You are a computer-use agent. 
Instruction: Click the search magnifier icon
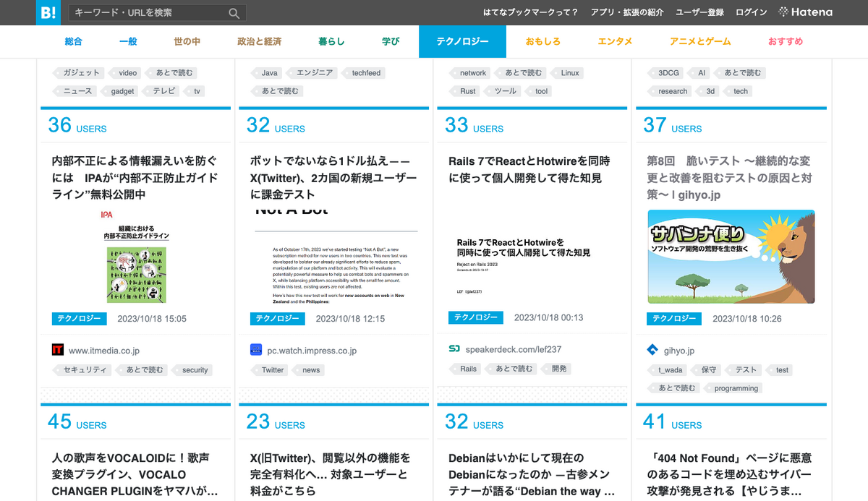tap(234, 13)
